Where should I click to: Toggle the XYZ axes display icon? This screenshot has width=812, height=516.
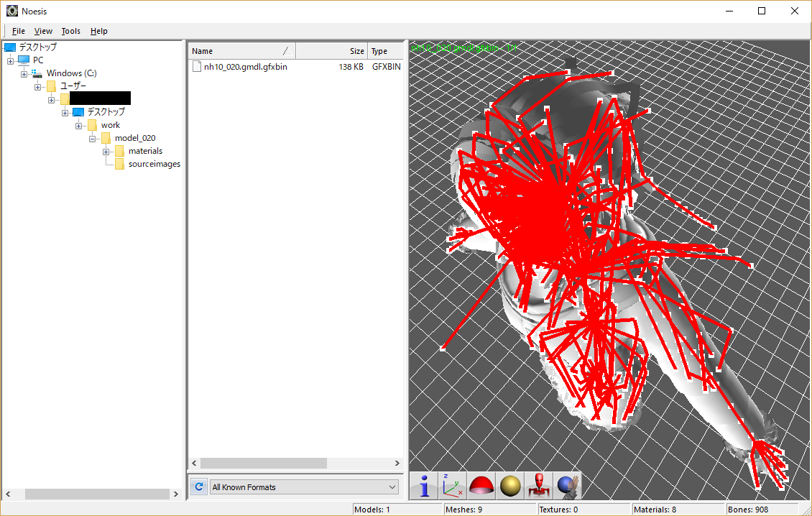point(452,486)
